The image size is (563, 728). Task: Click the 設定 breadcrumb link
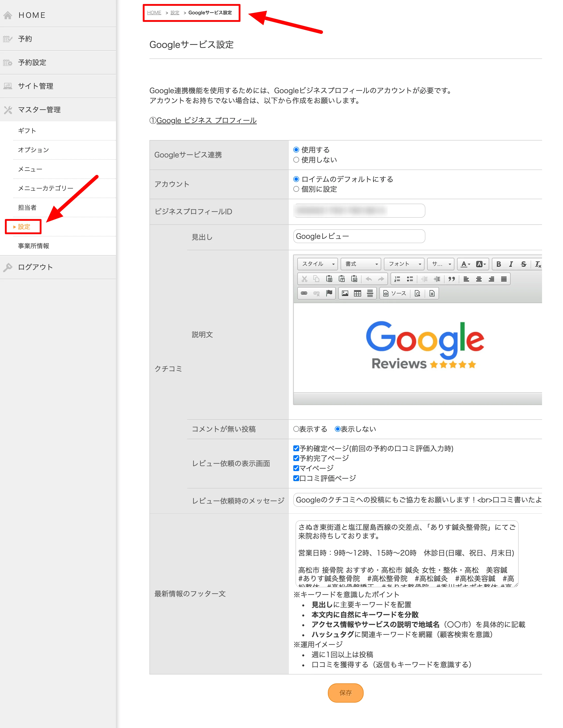click(x=175, y=13)
